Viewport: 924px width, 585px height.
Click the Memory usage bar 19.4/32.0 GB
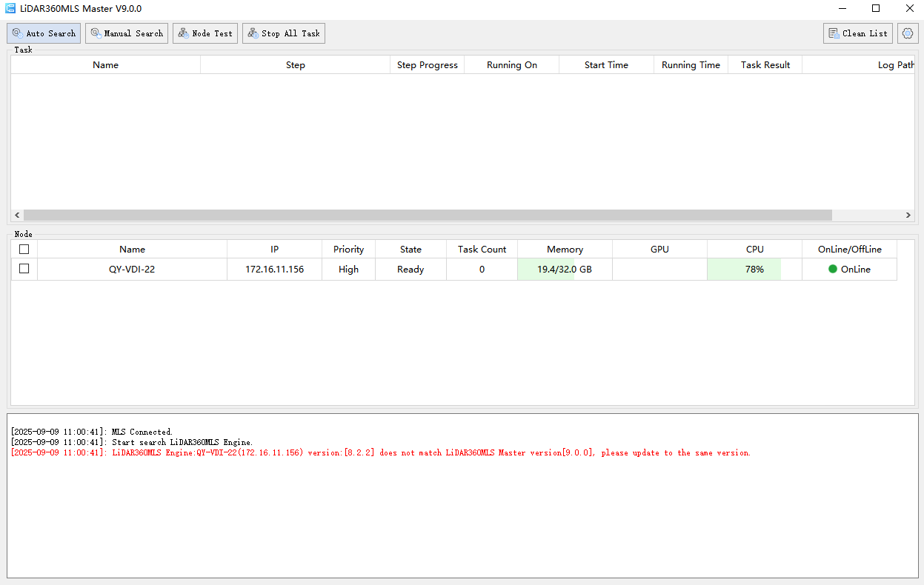[x=564, y=270]
